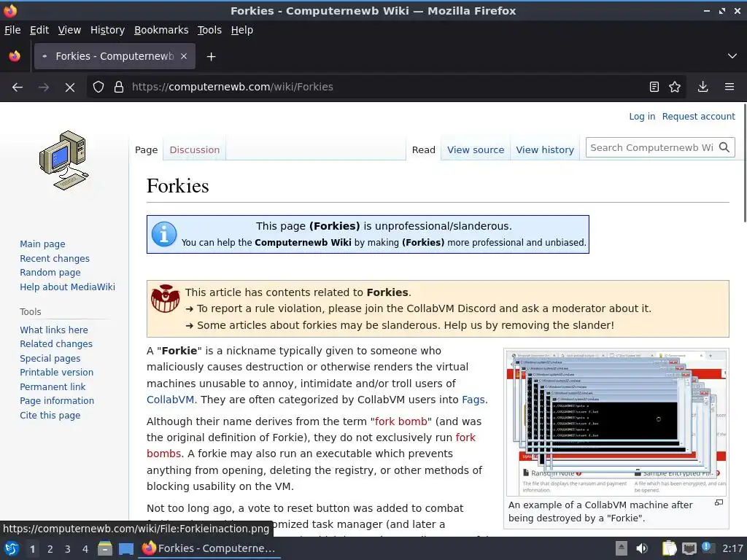This screenshot has height=560, width=747.
Task: Click the Request account link
Action: [x=698, y=116]
